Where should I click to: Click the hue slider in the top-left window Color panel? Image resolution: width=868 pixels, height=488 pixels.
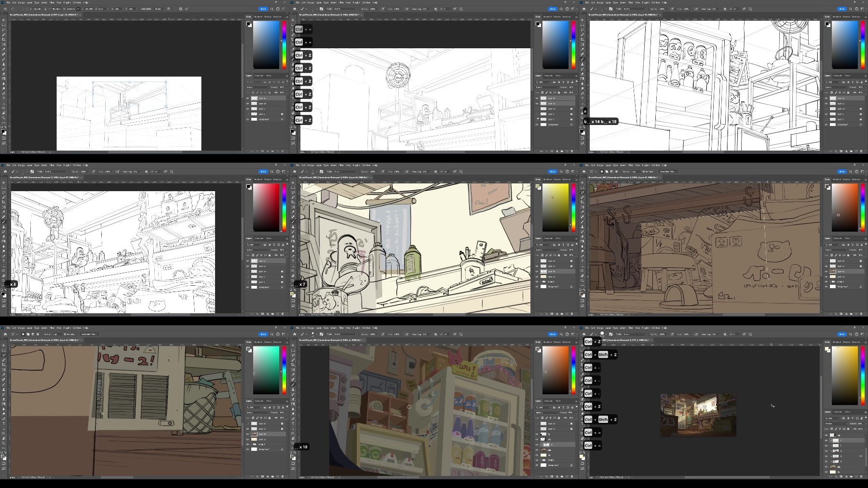pyautogui.click(x=284, y=44)
